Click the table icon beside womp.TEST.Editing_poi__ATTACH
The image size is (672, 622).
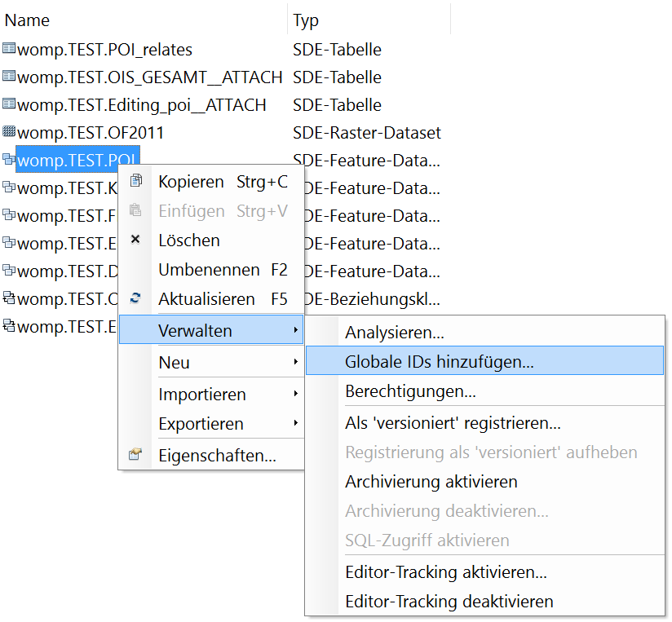(8, 104)
